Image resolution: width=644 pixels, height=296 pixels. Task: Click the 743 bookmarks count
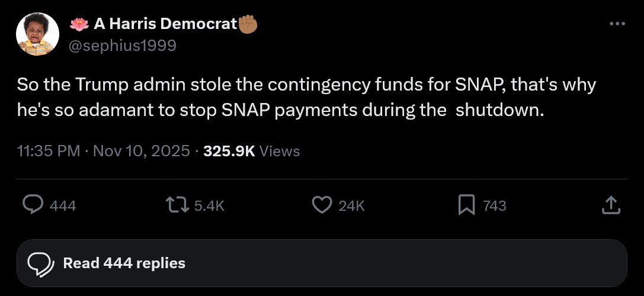495,205
